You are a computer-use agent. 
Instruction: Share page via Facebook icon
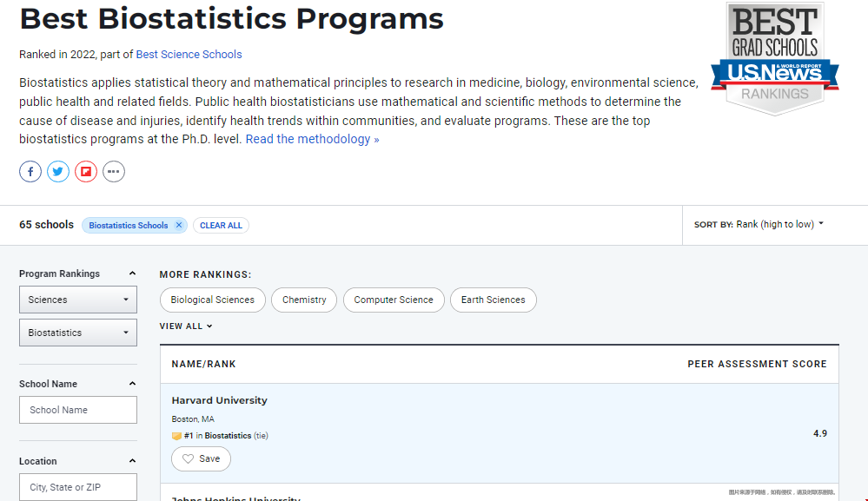tap(30, 172)
